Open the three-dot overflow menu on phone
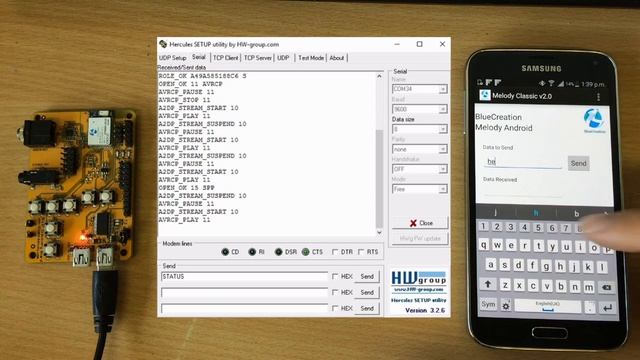Viewport: 640px width, 360px height. (598, 97)
